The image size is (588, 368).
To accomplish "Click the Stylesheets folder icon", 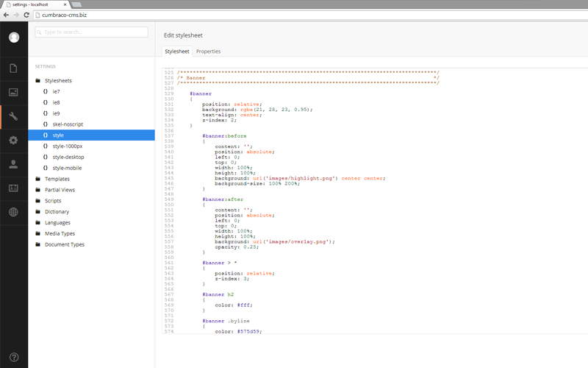I will pyautogui.click(x=38, y=80).
